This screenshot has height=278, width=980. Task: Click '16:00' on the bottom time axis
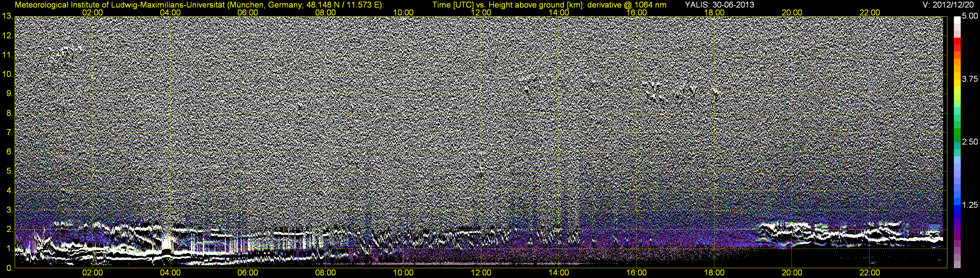tap(636, 273)
